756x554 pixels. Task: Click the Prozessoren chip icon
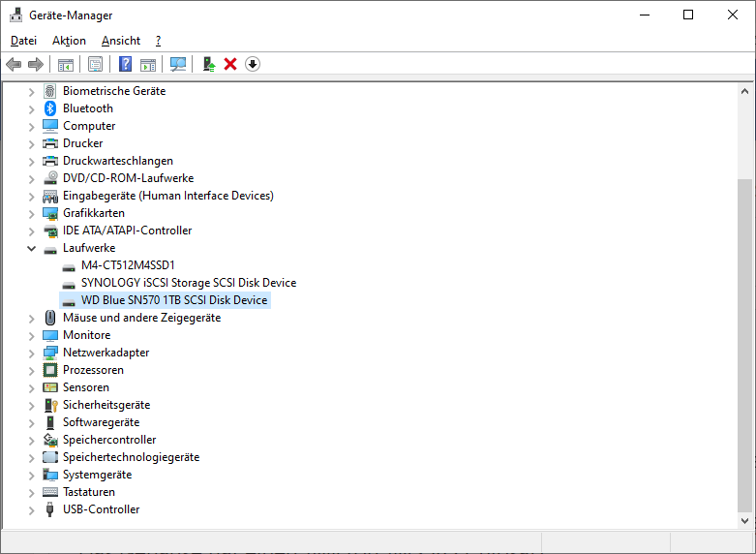click(50, 370)
